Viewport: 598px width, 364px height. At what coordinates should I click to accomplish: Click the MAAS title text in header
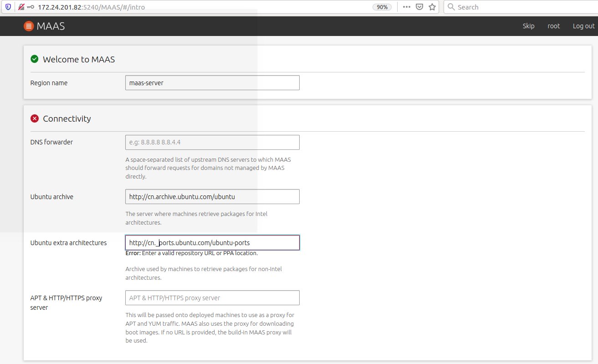[51, 26]
